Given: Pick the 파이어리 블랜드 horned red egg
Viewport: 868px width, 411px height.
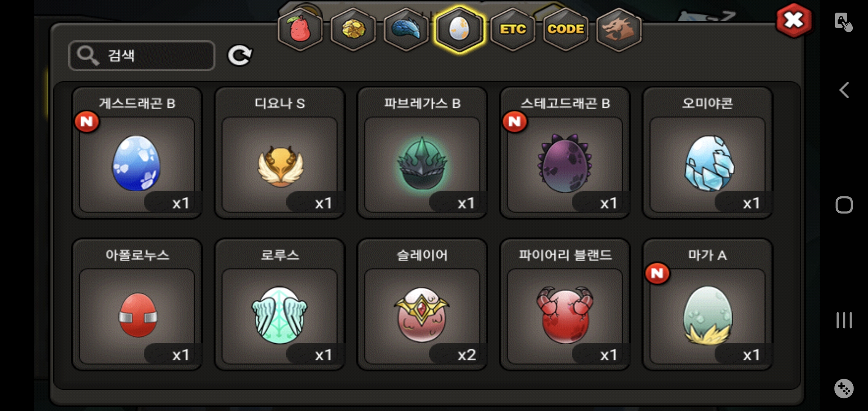Looking at the screenshot, I should 565,304.
